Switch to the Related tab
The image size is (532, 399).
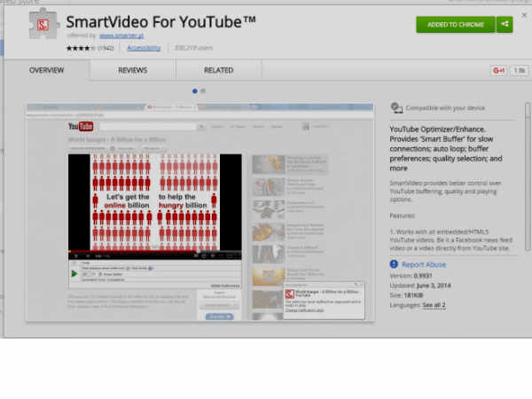pyautogui.click(x=218, y=70)
